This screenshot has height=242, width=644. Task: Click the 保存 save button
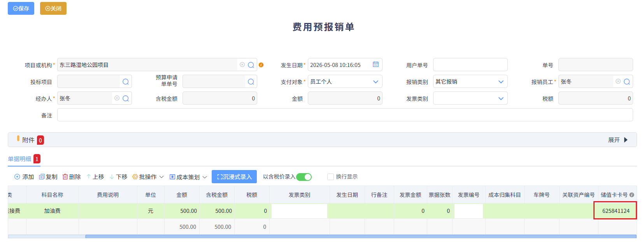pos(21,8)
